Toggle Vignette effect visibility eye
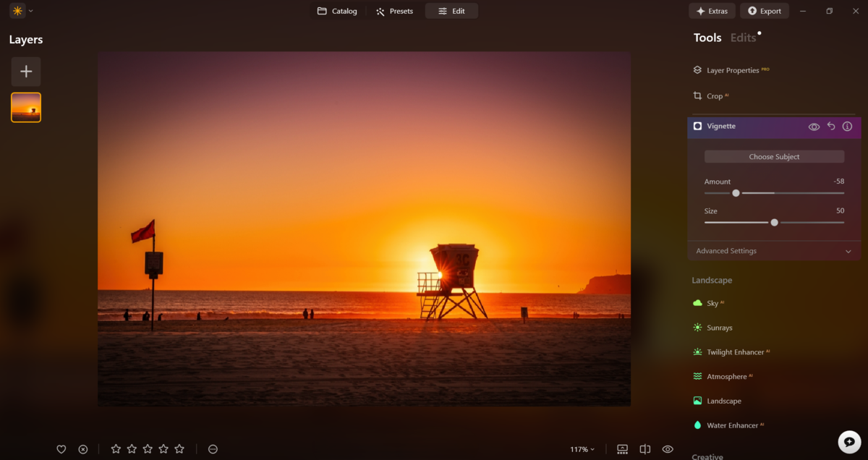 click(814, 127)
